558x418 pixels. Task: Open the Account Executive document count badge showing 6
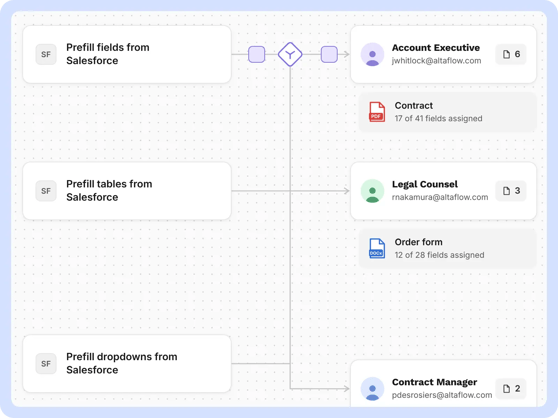pos(511,54)
